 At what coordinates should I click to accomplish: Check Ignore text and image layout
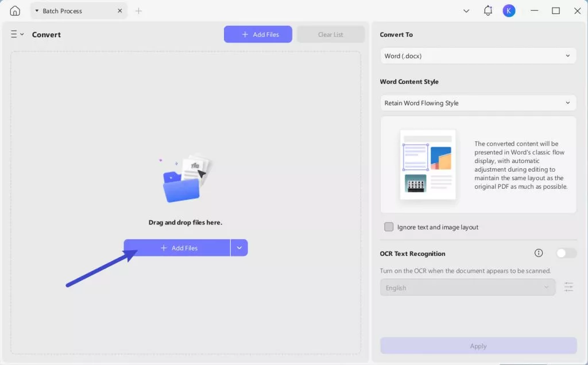point(389,227)
